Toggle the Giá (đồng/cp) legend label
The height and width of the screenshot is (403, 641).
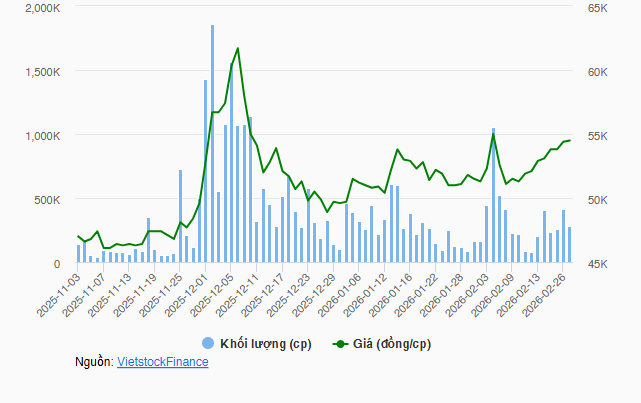[391, 343]
